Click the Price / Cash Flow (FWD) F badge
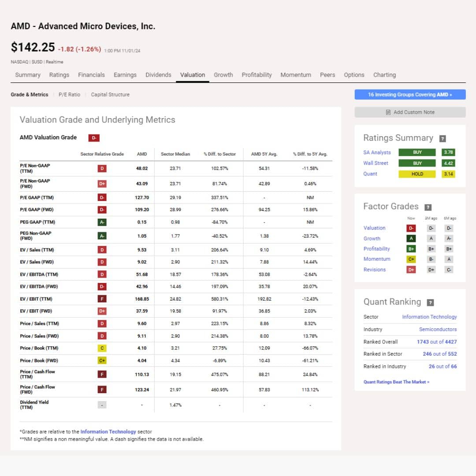The image size is (476, 476). [102, 390]
